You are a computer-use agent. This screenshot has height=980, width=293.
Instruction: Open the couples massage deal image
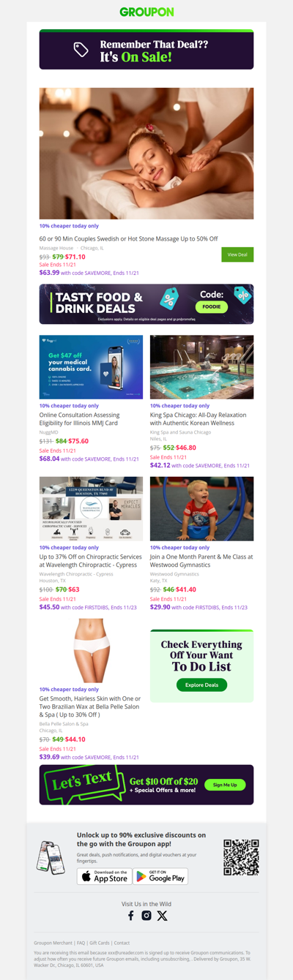[x=146, y=154]
